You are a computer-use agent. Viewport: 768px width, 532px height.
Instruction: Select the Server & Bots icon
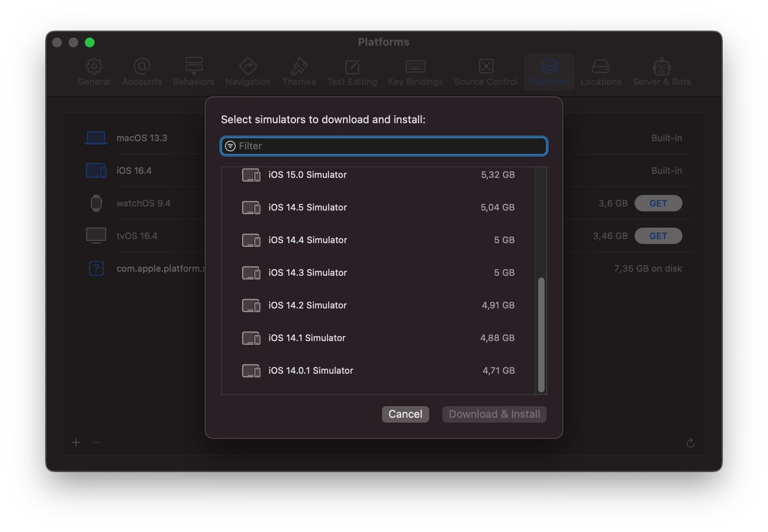click(661, 70)
